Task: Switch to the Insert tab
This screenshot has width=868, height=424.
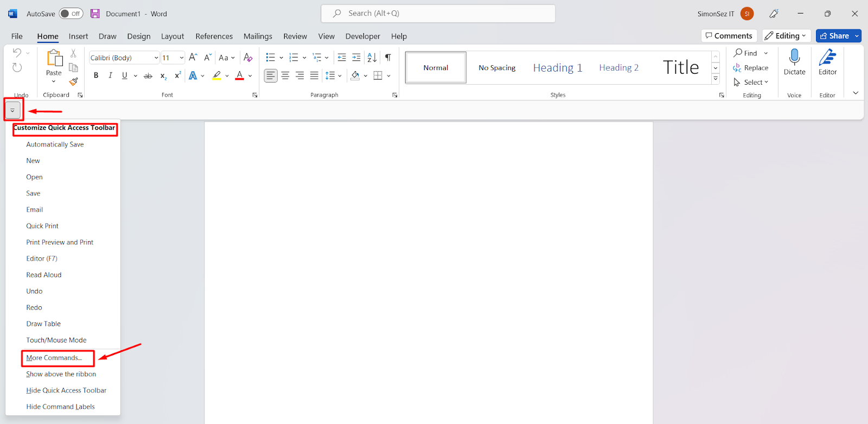Action: [x=78, y=36]
